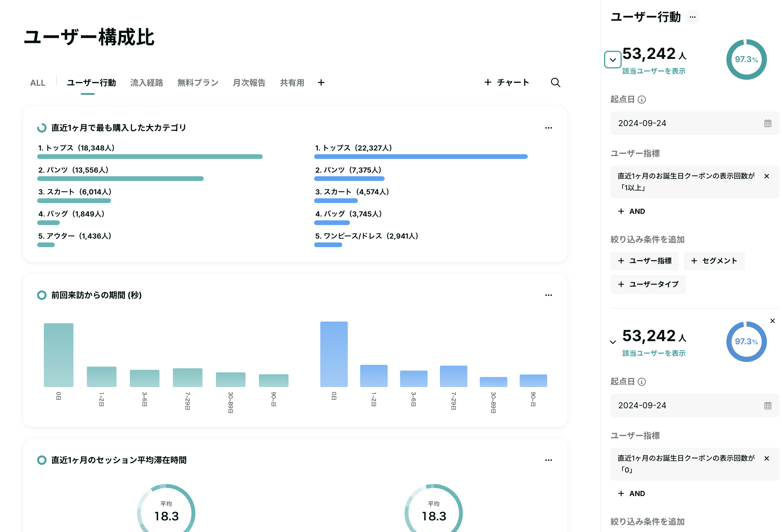Collapse the first segment with chevron

[x=613, y=60]
